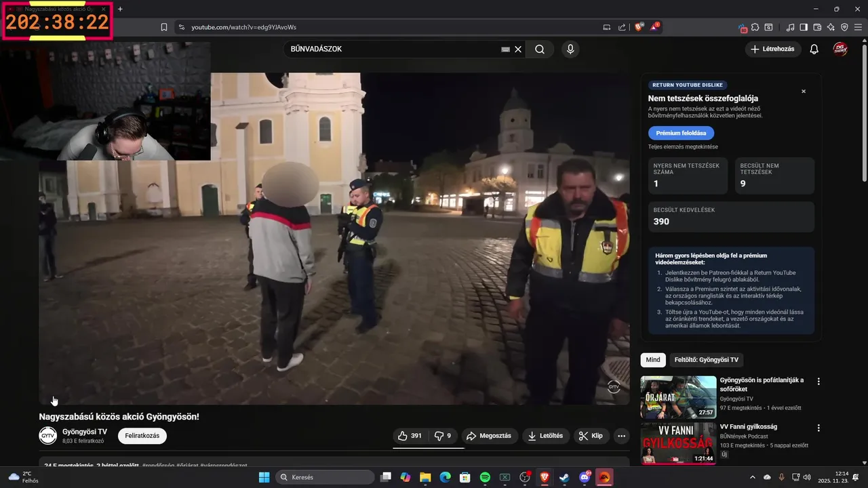Open the VV Fanni gyilkosság thumbnail

coord(678,444)
